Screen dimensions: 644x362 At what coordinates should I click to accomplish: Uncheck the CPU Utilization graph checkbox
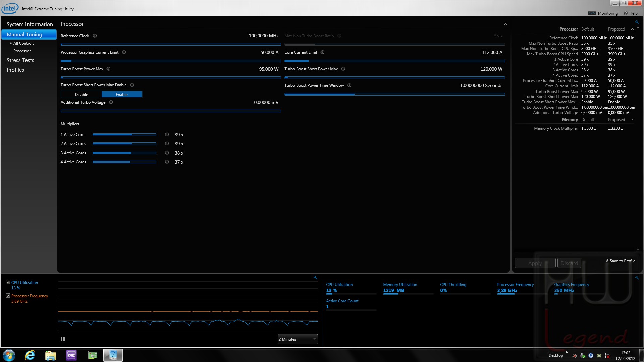pos(8,282)
